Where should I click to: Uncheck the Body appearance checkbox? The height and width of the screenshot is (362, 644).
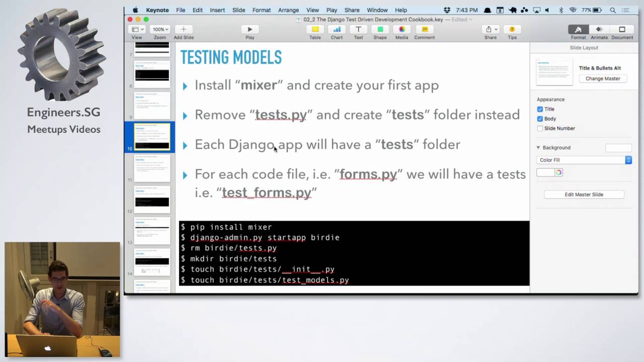point(540,119)
